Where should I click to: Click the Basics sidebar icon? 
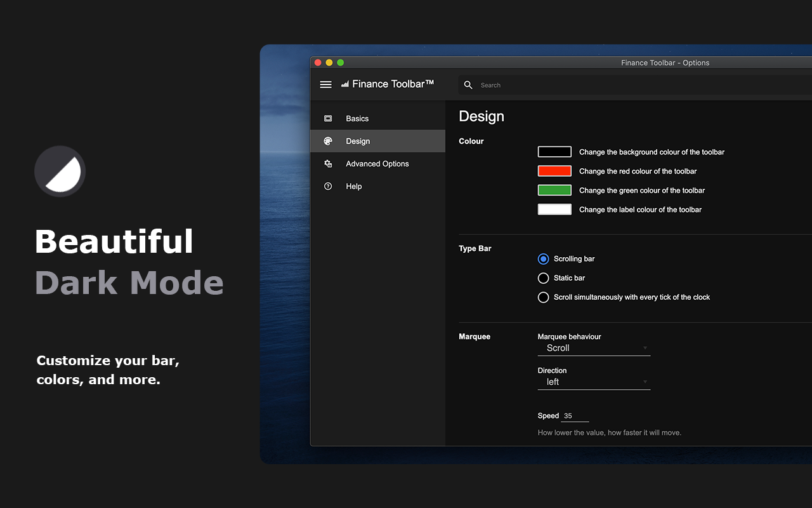point(328,119)
